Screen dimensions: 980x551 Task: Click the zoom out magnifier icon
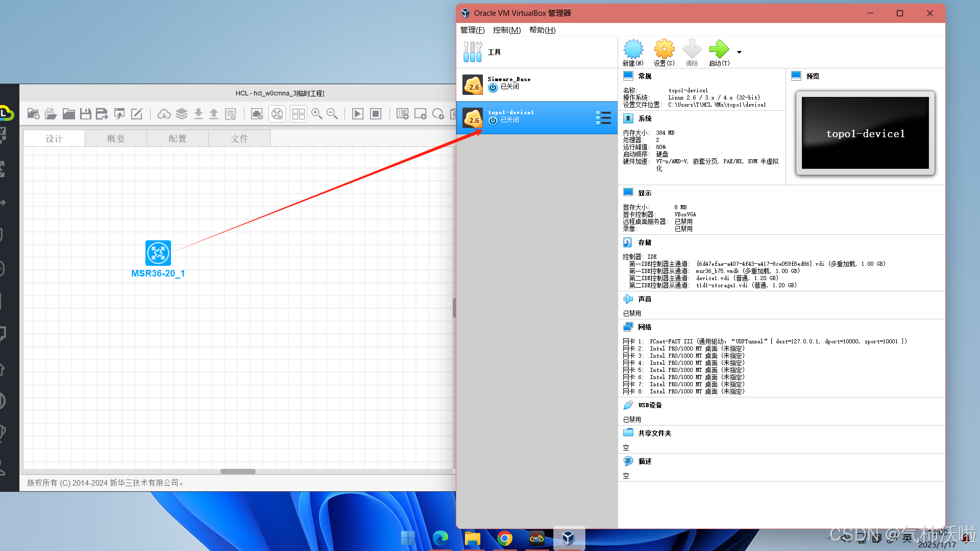[332, 114]
